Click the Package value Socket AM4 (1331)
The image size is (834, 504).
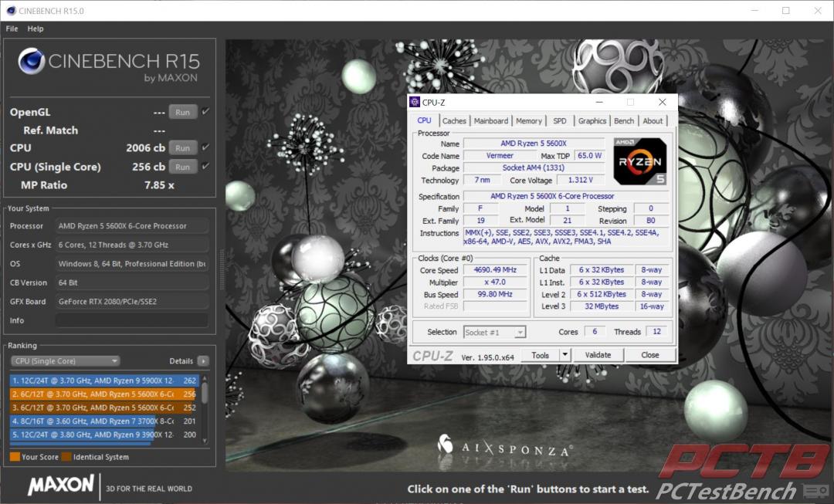click(534, 168)
